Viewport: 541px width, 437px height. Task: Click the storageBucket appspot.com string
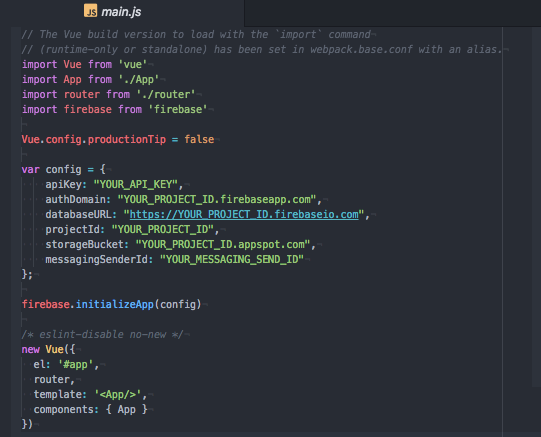(x=223, y=245)
